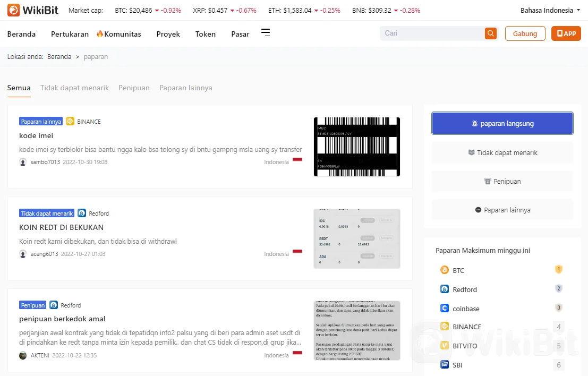This screenshot has height=376, width=588.
Task: Switch to 'Tidak dapat menarik' tab
Action: click(74, 88)
